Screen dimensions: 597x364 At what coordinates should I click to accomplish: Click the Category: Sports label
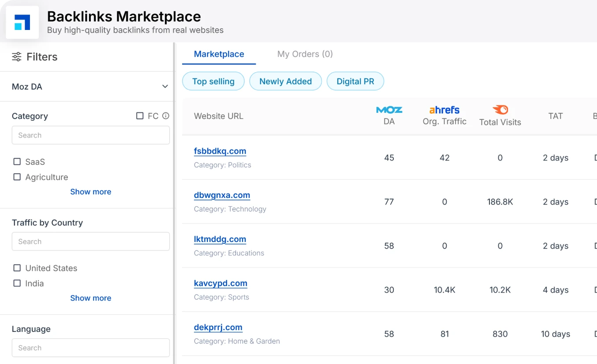pyautogui.click(x=221, y=297)
